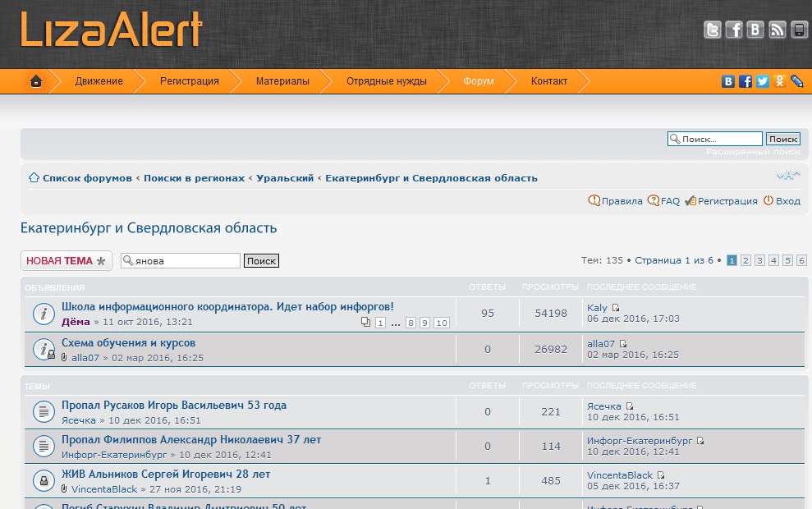
Task: Go to Список форумов breadcrumb
Action: coord(87,178)
